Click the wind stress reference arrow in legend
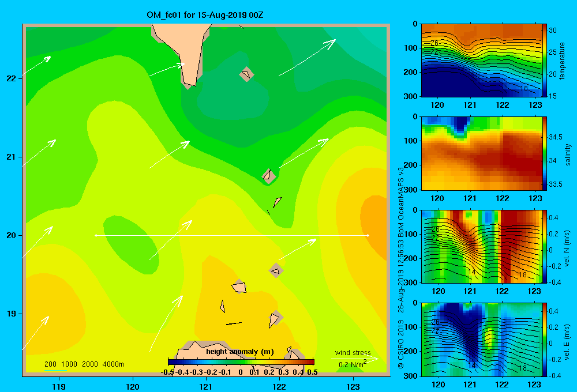This screenshot has width=577, height=392. pos(355,359)
